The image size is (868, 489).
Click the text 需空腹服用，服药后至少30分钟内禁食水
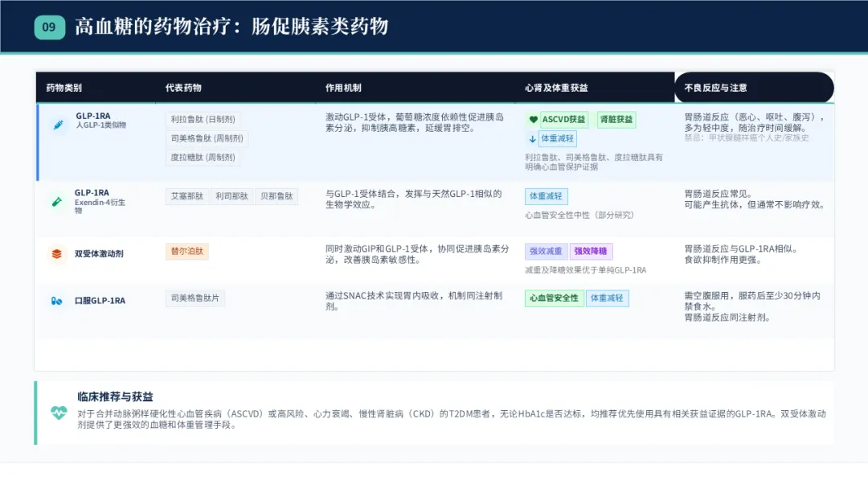tap(752, 302)
